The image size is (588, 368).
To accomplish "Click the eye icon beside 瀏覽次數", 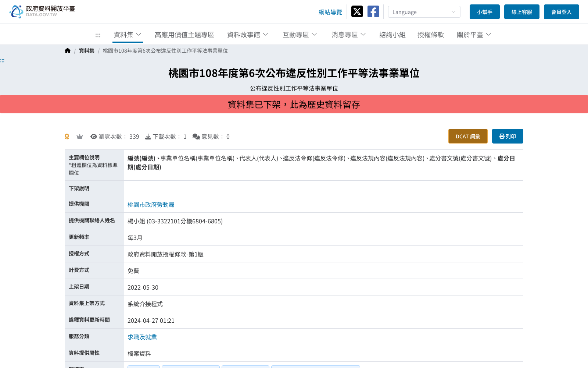I will 94,137.
